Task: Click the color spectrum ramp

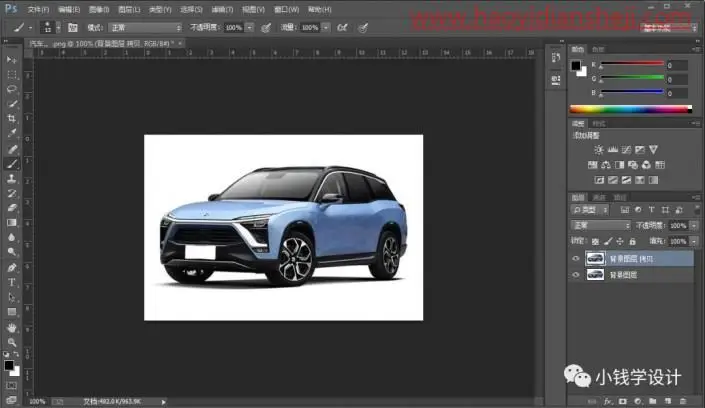Action: [631, 109]
